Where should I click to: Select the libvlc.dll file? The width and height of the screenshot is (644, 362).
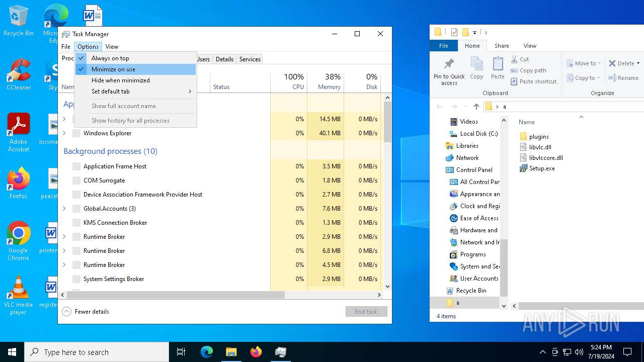pyautogui.click(x=540, y=147)
